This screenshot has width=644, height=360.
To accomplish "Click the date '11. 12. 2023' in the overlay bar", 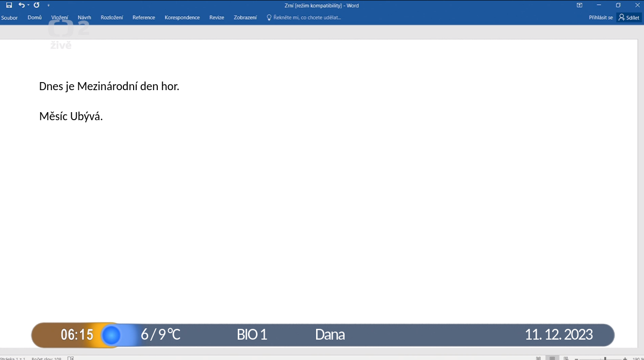I will click(559, 335).
